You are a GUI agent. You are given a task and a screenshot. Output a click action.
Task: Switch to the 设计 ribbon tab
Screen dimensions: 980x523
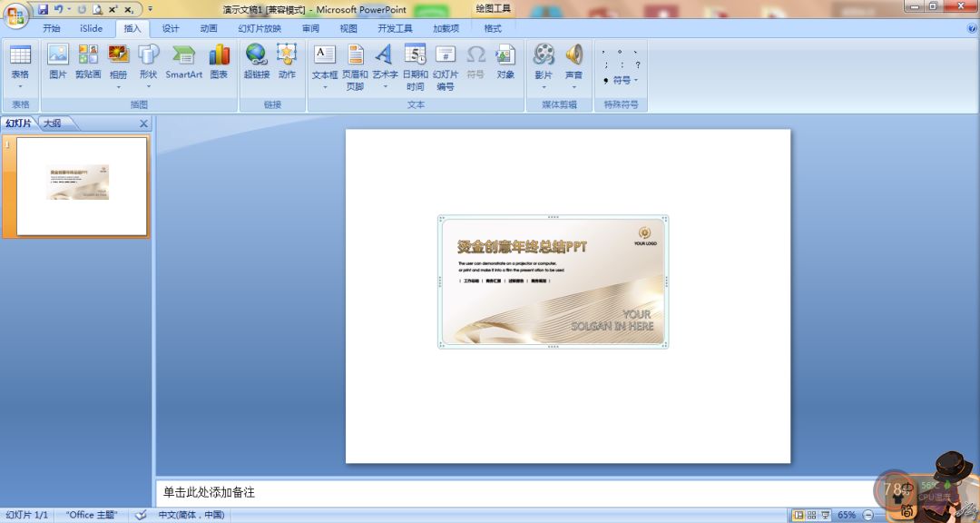coord(169,28)
